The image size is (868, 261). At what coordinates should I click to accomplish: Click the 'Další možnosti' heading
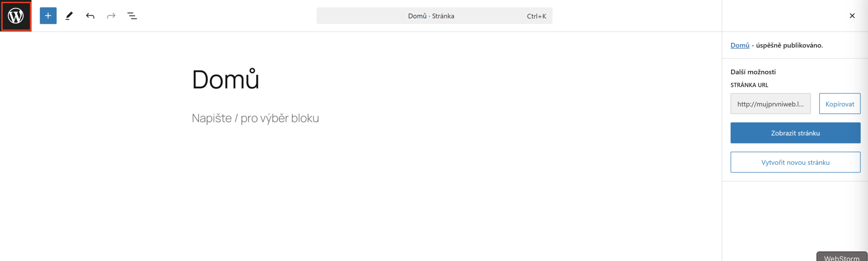tap(753, 72)
